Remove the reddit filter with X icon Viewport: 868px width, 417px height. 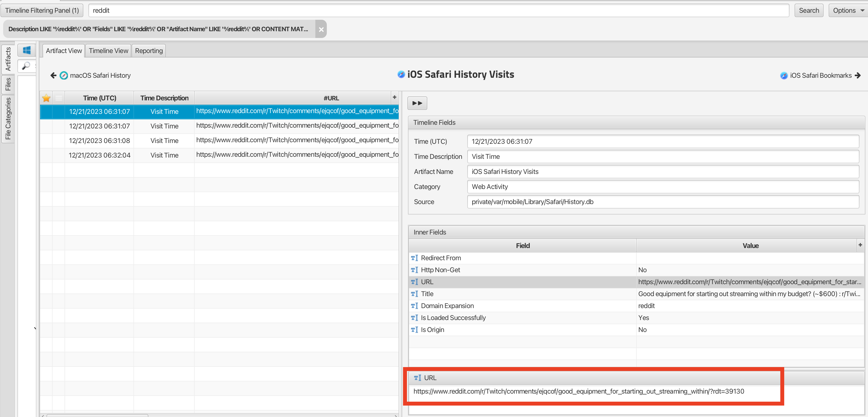(x=321, y=29)
